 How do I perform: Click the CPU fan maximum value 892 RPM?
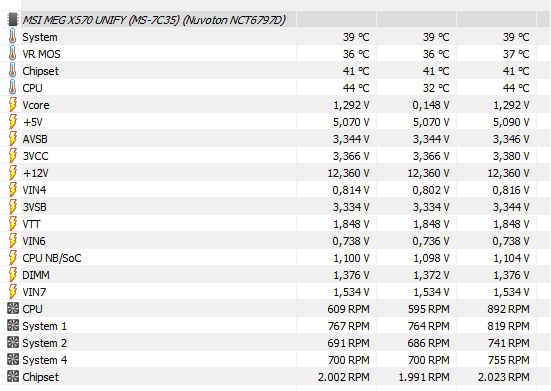pos(508,309)
